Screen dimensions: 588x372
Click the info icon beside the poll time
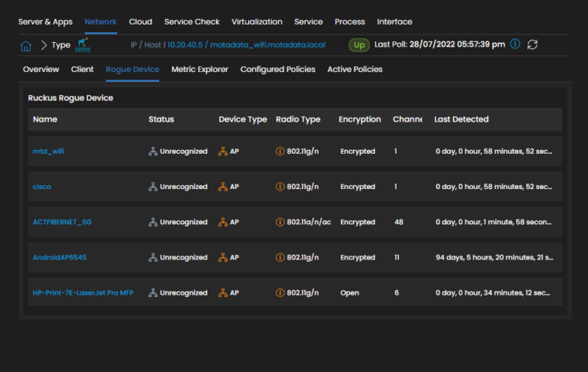point(515,44)
